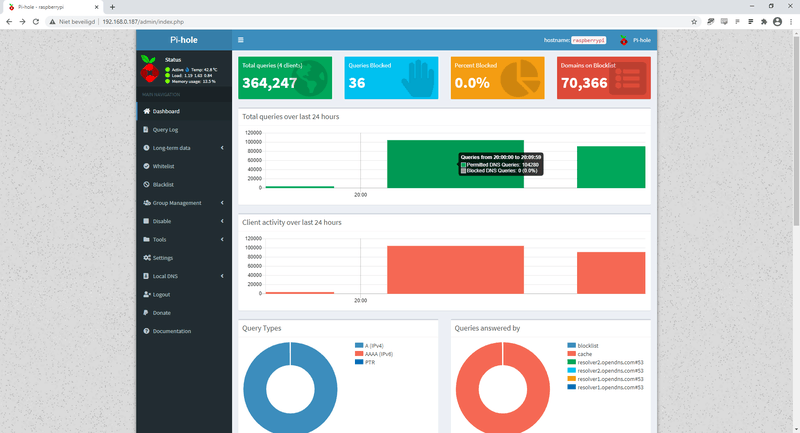Open the Blacklist page

184,185
